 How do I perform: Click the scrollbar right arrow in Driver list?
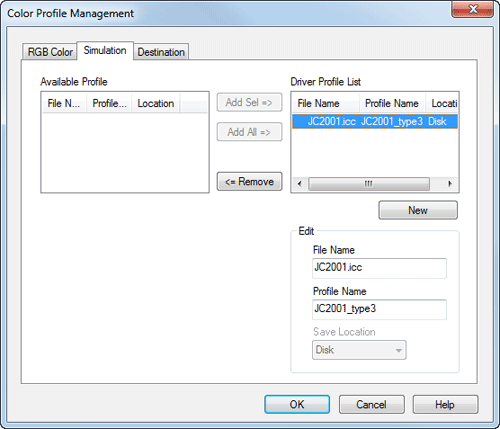click(450, 184)
